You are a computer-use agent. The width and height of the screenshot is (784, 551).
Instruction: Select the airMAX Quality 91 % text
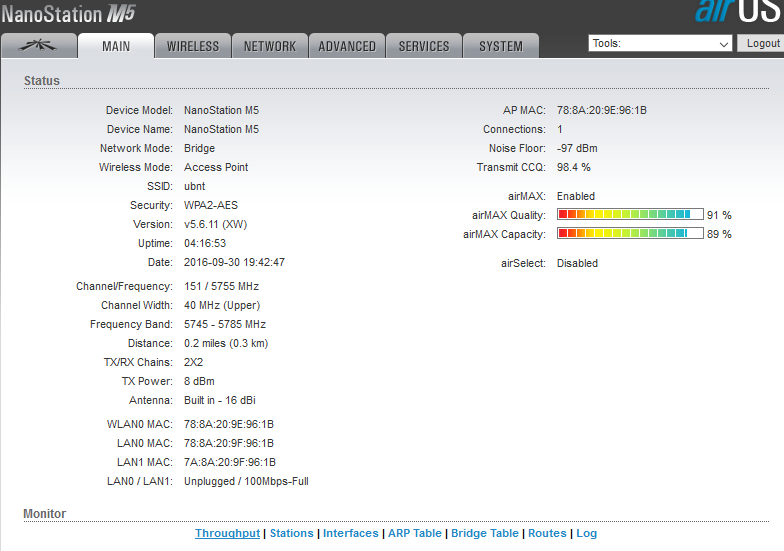(x=719, y=215)
